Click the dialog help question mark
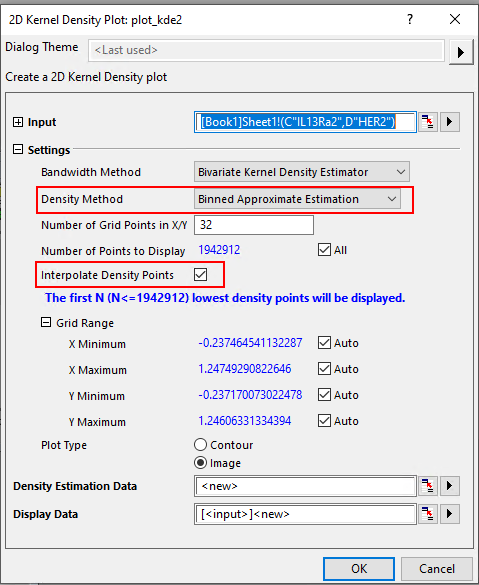Screen dimensions: 479x585 pyautogui.click(x=410, y=19)
